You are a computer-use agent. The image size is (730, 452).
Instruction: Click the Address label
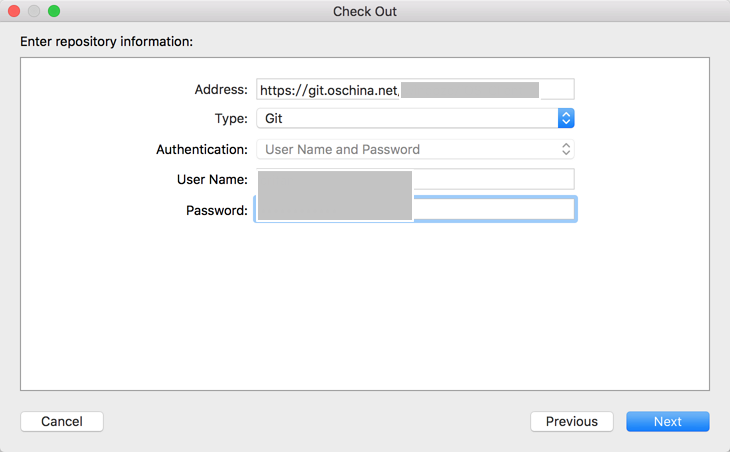click(x=221, y=89)
